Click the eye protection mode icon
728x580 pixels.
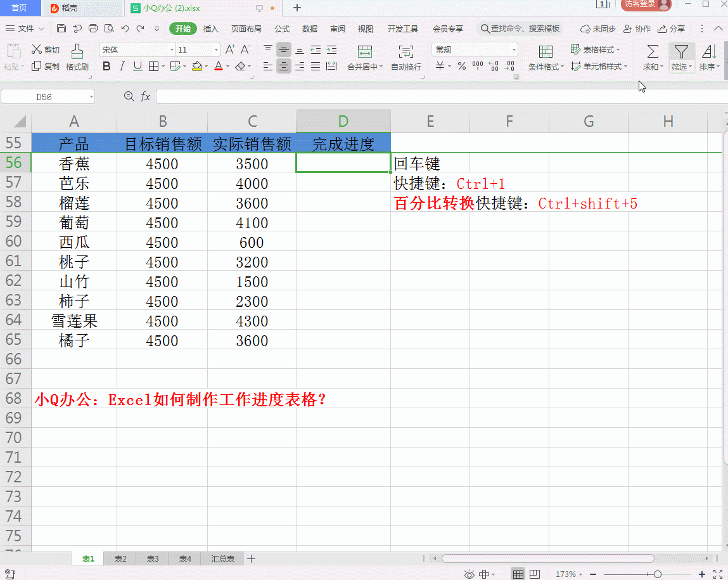[x=469, y=574]
